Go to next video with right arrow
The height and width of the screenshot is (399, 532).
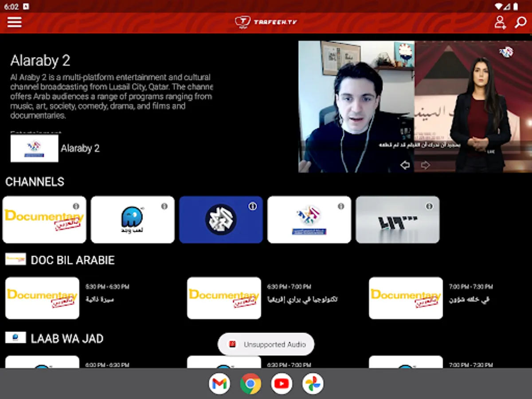coord(425,165)
